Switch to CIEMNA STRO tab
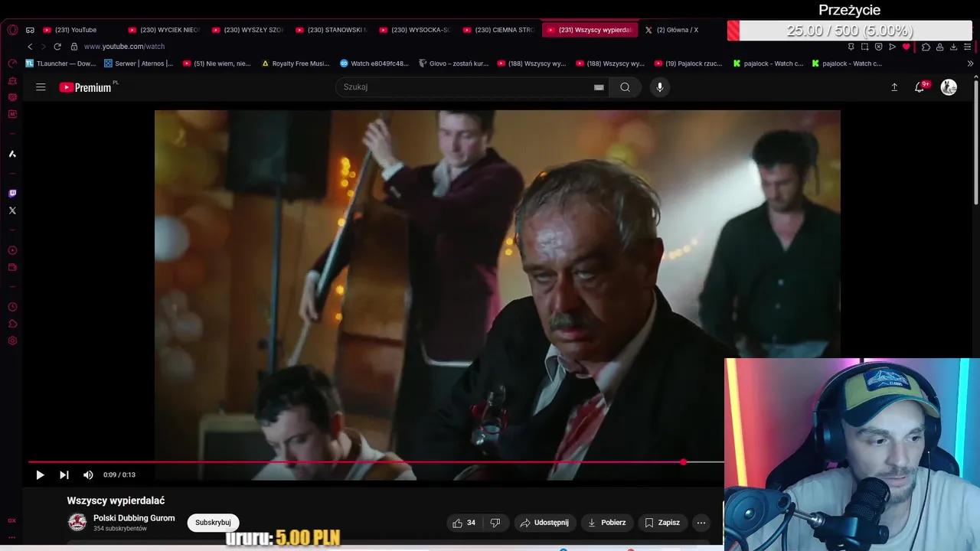 pyautogui.click(x=498, y=30)
